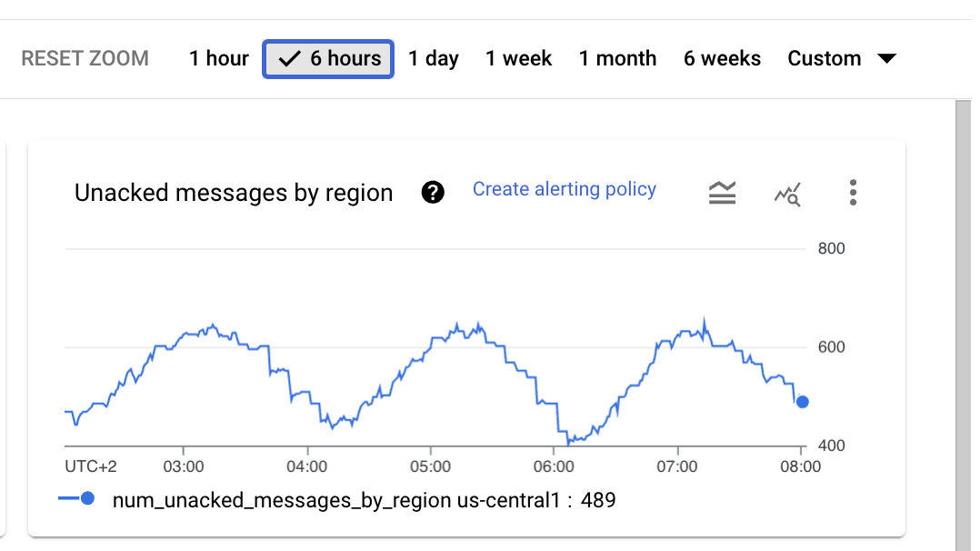
Task: Click the blue legend dot for us-central1
Action: [87, 499]
